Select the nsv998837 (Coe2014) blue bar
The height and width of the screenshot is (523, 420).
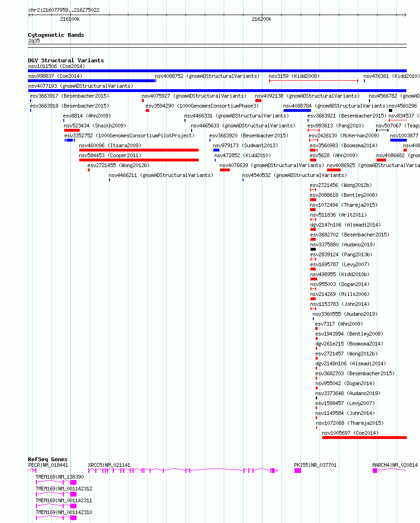(x=92, y=81)
